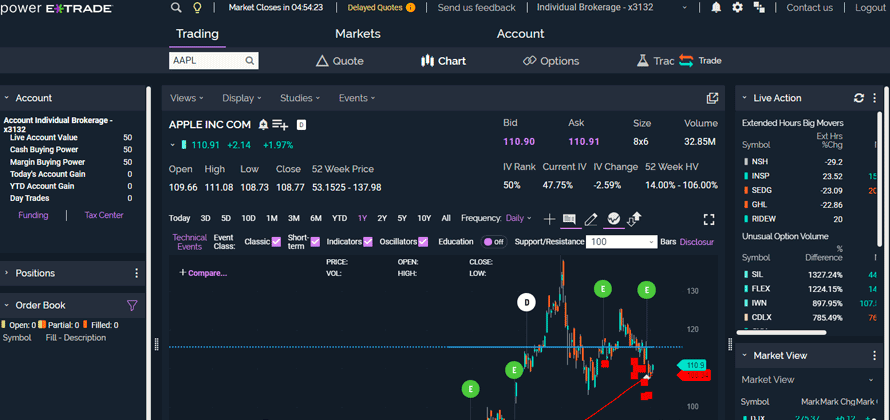Collapse the Order Book panel
This screenshot has width=890, height=420.
click(x=6, y=305)
